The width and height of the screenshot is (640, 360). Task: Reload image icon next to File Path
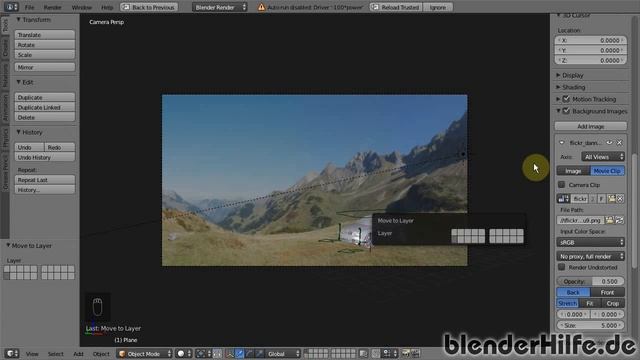[620, 220]
